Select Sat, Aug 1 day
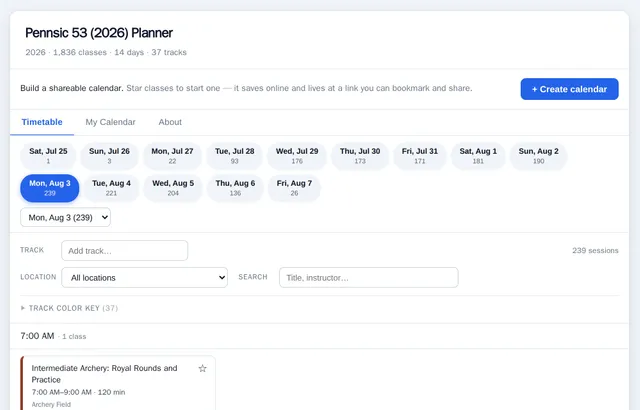The height and width of the screenshot is (410, 640). [478, 156]
